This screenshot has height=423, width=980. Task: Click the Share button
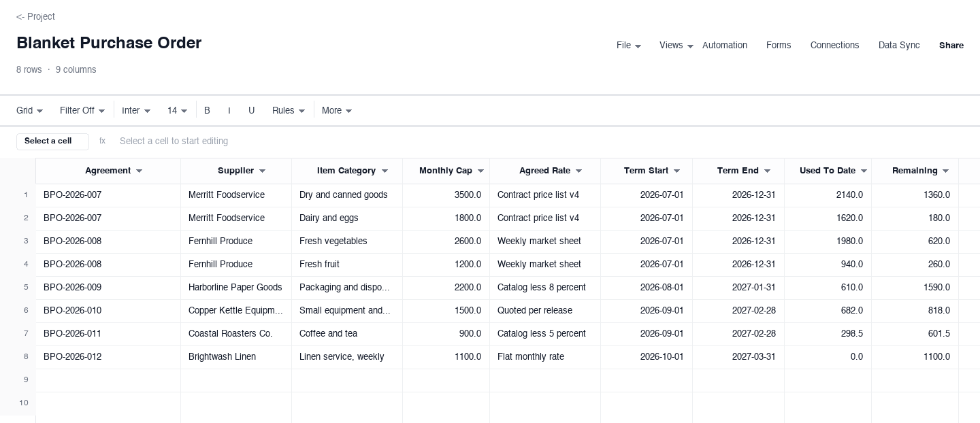[951, 46]
